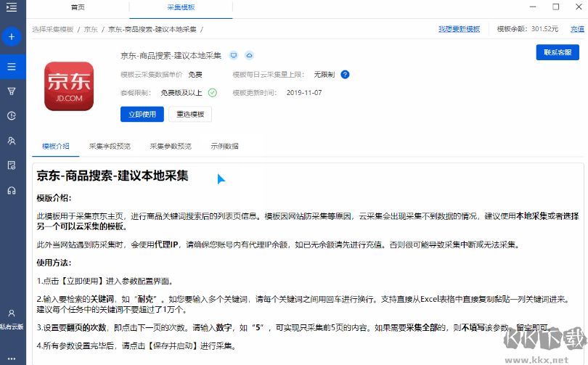This screenshot has width=588, height=365.
Task: Click the 联系客服 button
Action: click(x=558, y=52)
